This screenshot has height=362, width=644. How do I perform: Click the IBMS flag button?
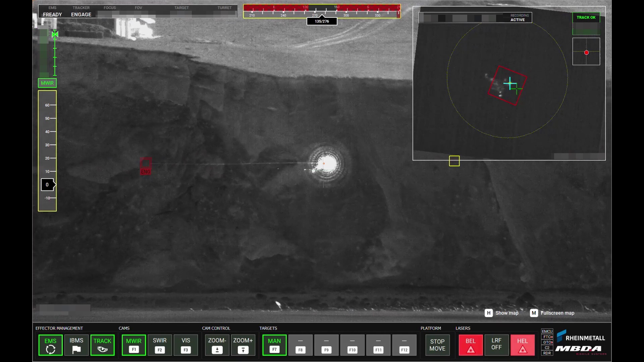point(76,345)
